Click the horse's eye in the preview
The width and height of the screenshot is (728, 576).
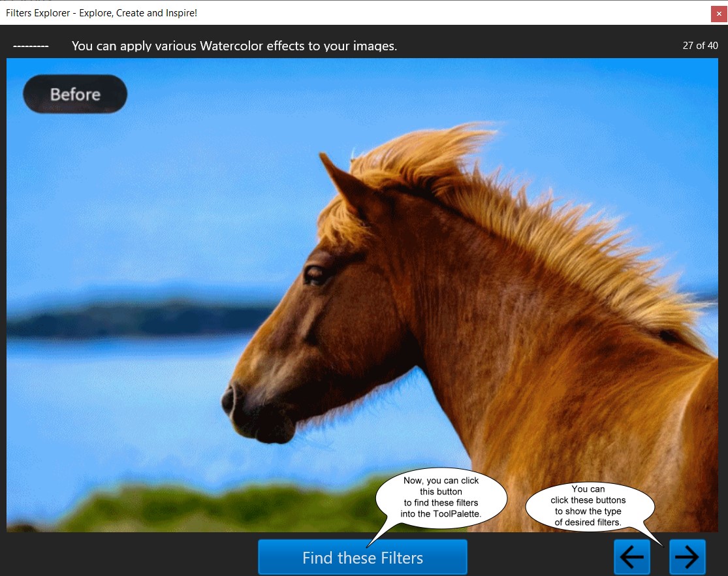315,274
